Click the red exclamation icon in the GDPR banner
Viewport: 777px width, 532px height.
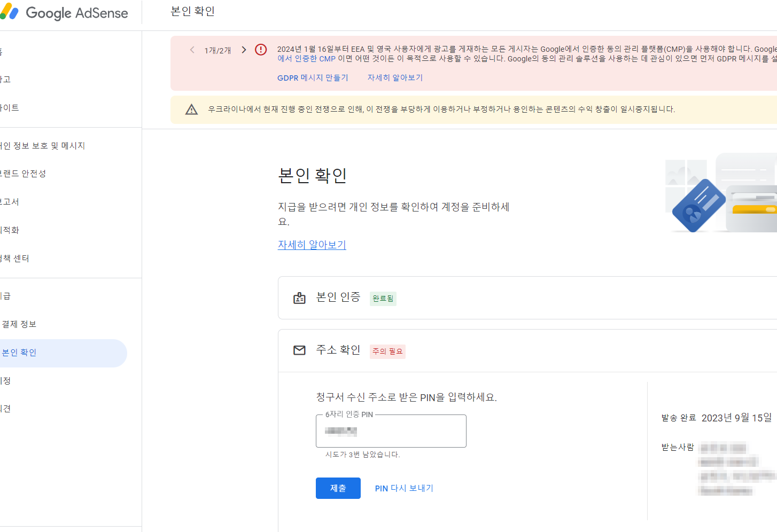(261, 50)
